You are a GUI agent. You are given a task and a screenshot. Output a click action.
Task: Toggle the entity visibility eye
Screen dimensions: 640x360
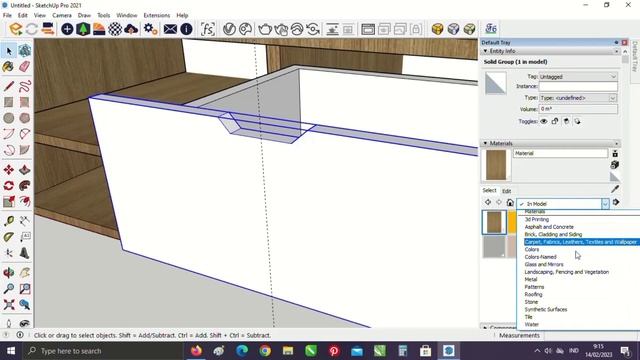544,121
